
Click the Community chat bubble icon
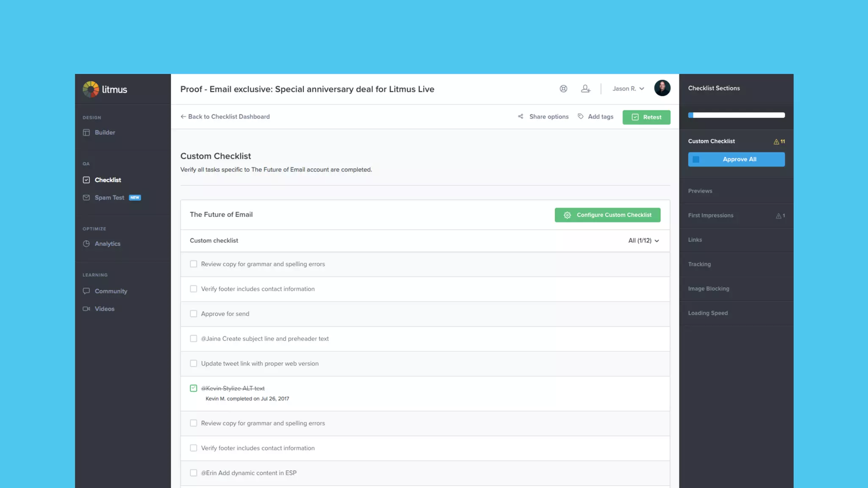point(86,291)
